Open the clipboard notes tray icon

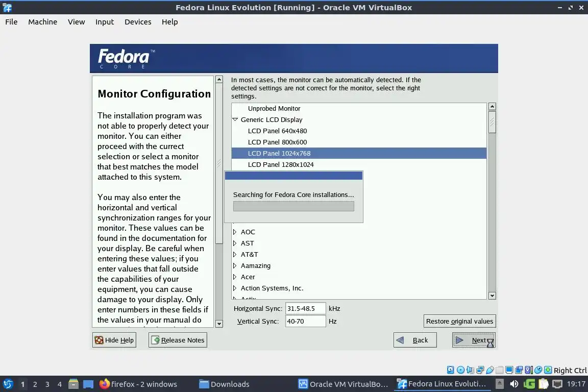pos(544,384)
